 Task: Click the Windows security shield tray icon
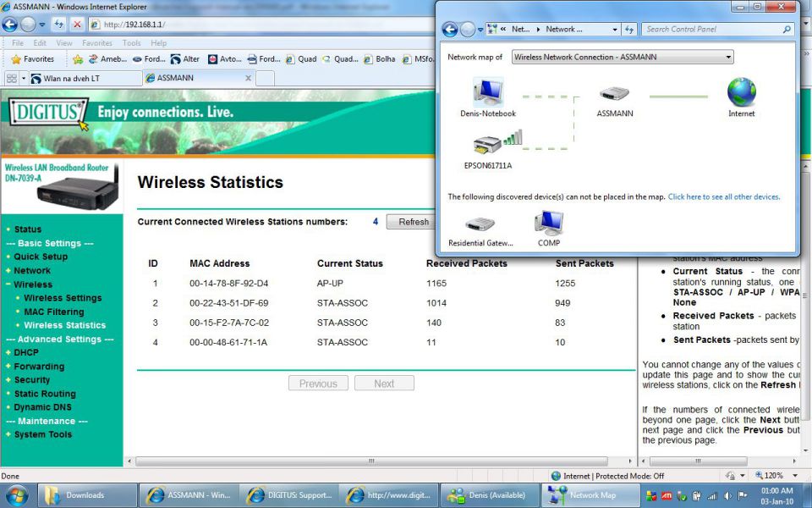click(651, 496)
